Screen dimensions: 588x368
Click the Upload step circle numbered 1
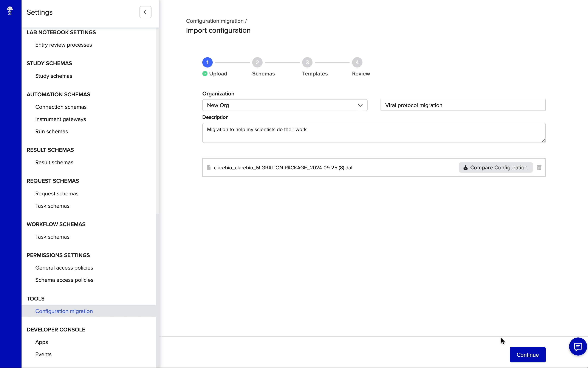coord(207,62)
